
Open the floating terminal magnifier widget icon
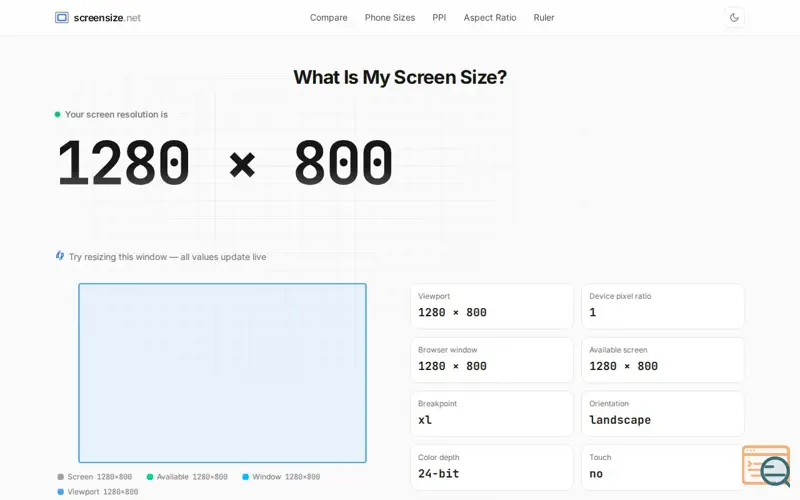point(766,466)
